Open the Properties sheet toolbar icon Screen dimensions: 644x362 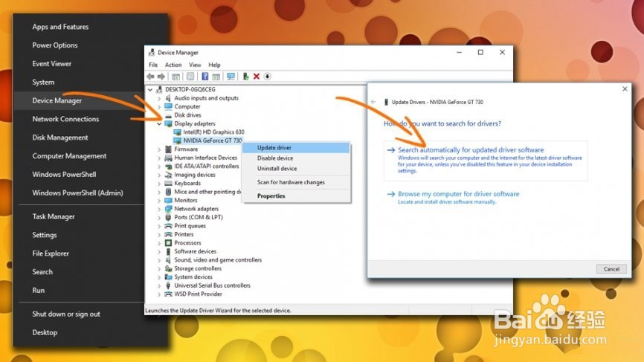click(x=190, y=77)
